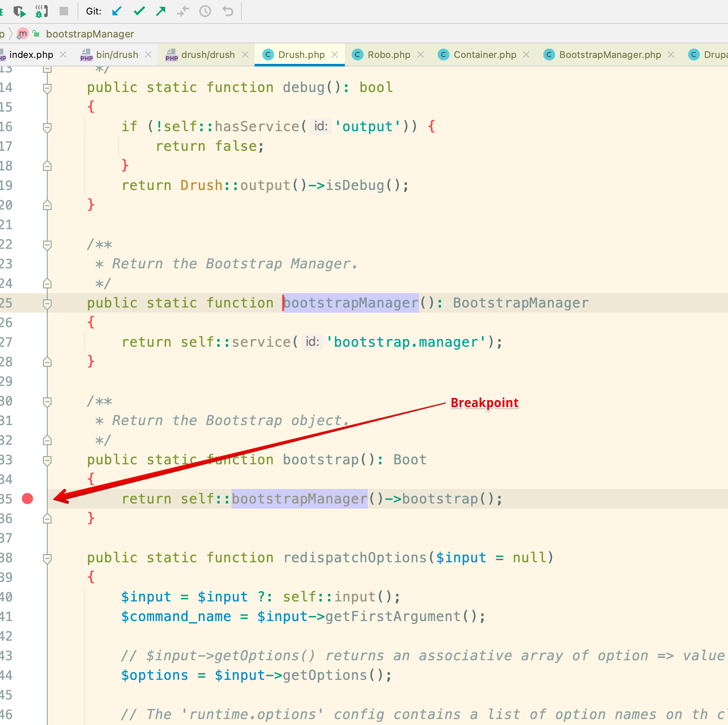Toggle the breakpoint on line 35
This screenshot has width=728, height=725.
pyautogui.click(x=27, y=498)
